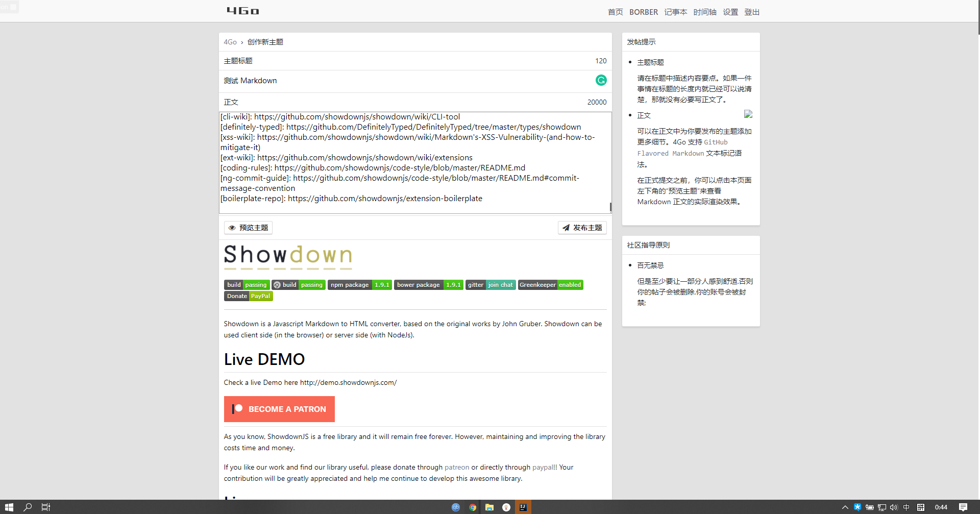The image size is (980, 514).
Task: Click the 百无禁忌 list item
Action: click(650, 265)
